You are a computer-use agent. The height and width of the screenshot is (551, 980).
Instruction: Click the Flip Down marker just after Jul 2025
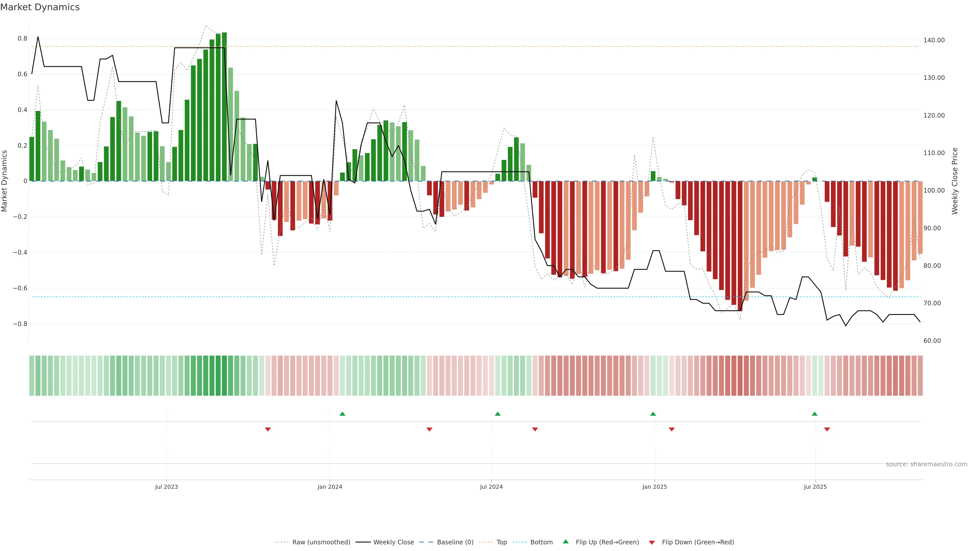[x=827, y=429]
